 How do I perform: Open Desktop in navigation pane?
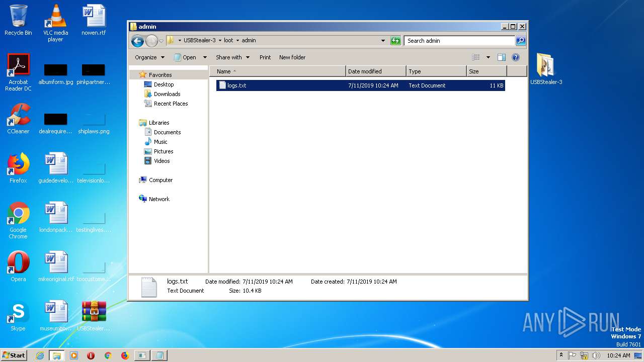click(x=164, y=84)
